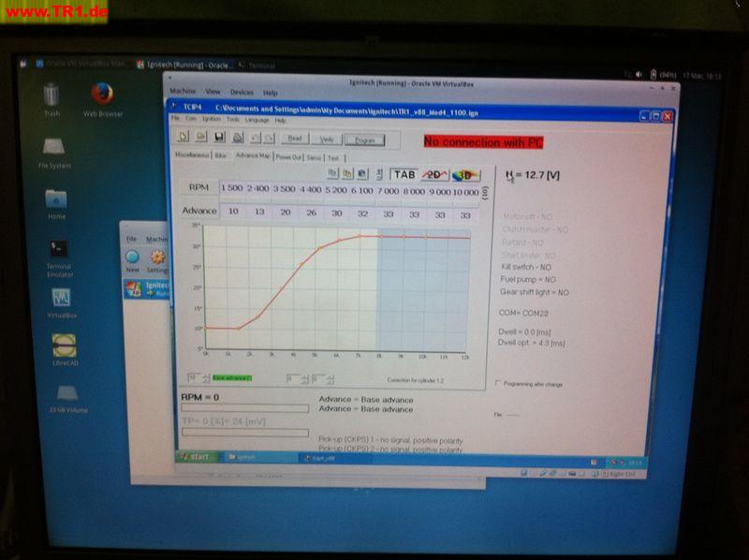Click the RPM cell showing 3 500
Viewport: 749px width, 560px height.
tap(284, 189)
